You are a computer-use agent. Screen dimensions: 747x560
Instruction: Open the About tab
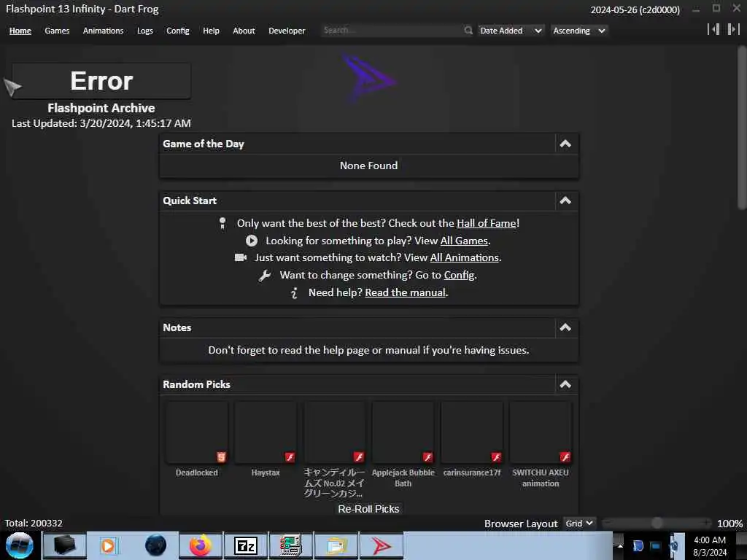(x=244, y=31)
